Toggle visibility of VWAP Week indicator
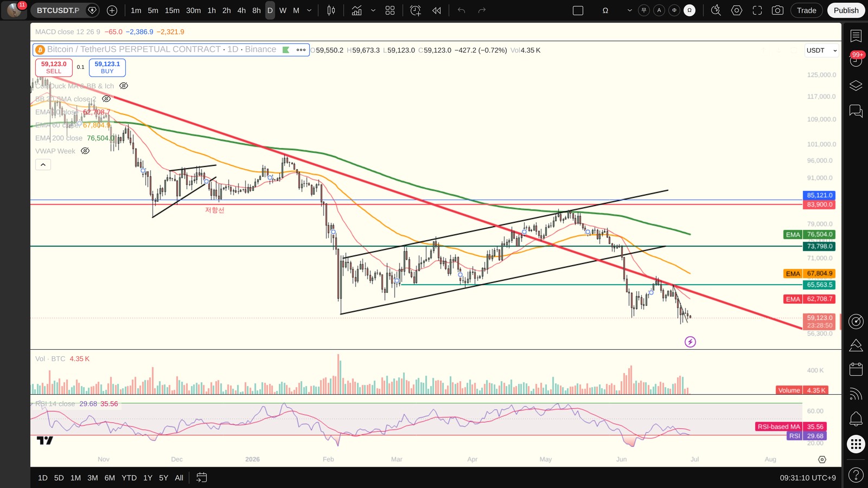868x488 pixels. pos(85,151)
